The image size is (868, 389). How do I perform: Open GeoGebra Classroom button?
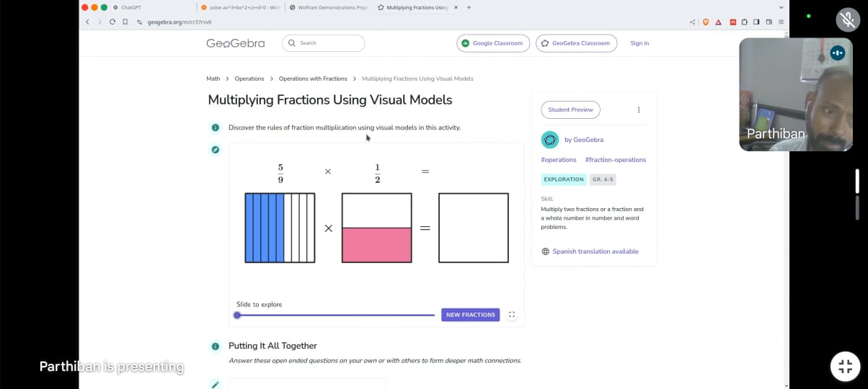click(576, 43)
